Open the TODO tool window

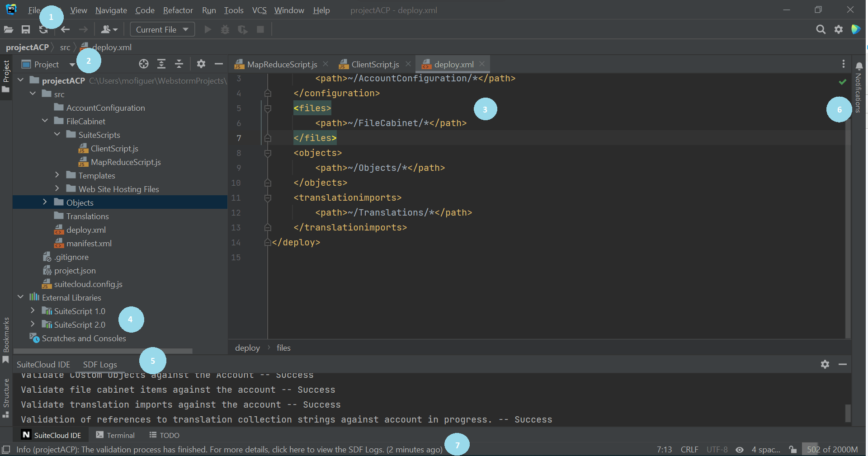pyautogui.click(x=164, y=435)
